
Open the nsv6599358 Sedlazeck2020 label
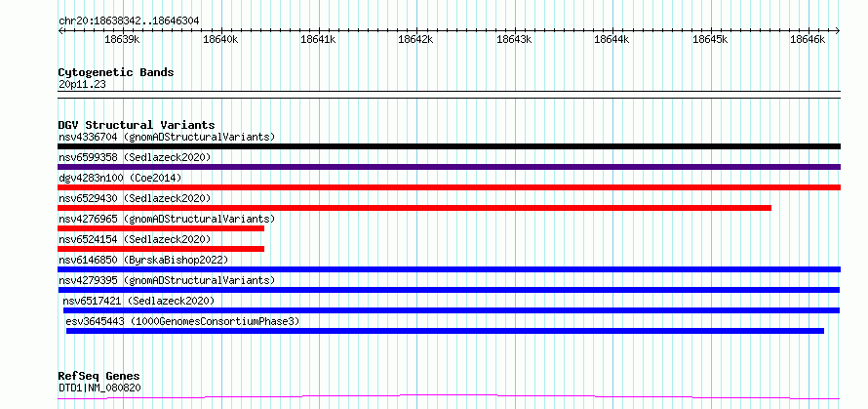tap(135, 157)
